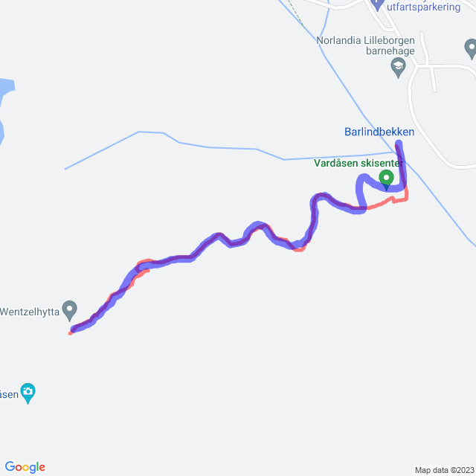Click the gray pin near the right edge

pos(471,48)
